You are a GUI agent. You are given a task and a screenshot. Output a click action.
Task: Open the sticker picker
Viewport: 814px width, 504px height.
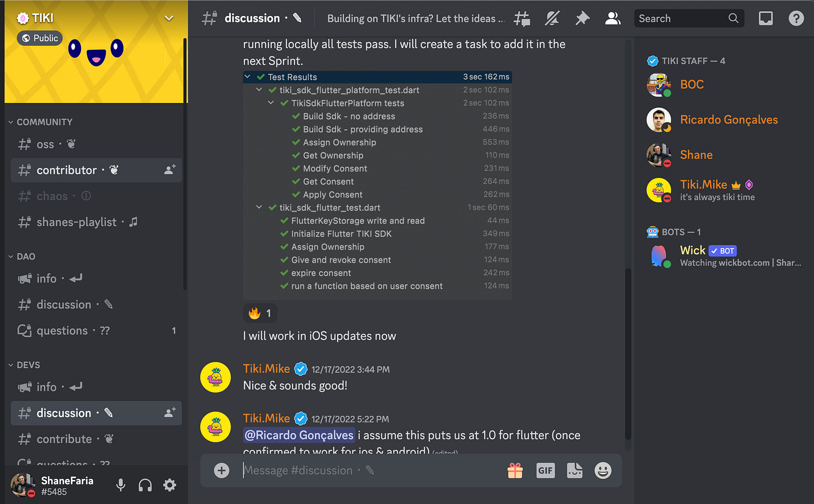tap(574, 470)
